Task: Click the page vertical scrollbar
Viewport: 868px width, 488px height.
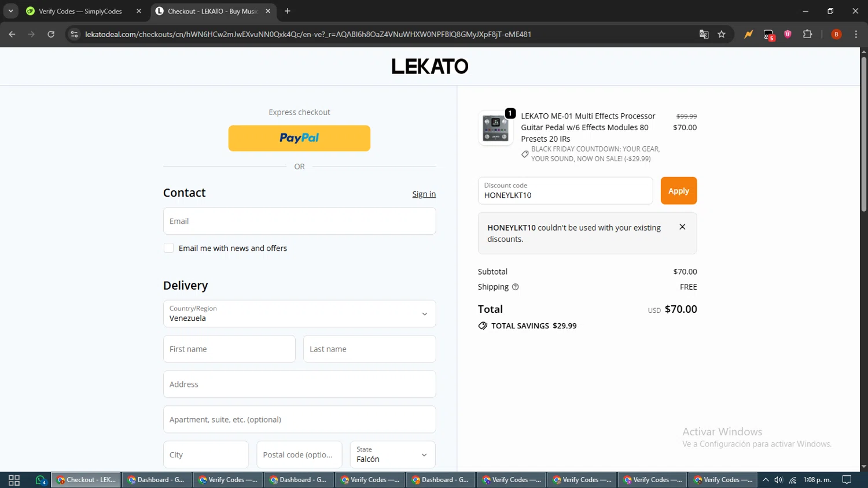Action: [863, 133]
